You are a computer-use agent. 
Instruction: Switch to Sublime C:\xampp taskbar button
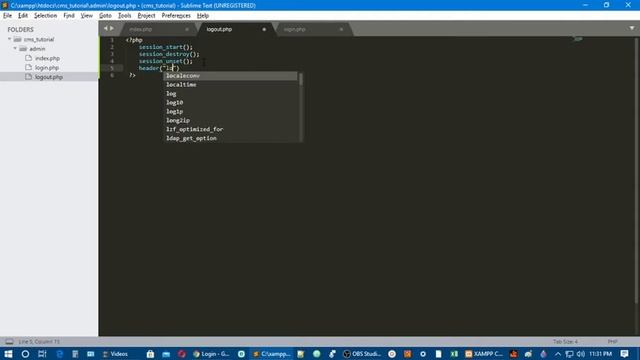pos(271,354)
